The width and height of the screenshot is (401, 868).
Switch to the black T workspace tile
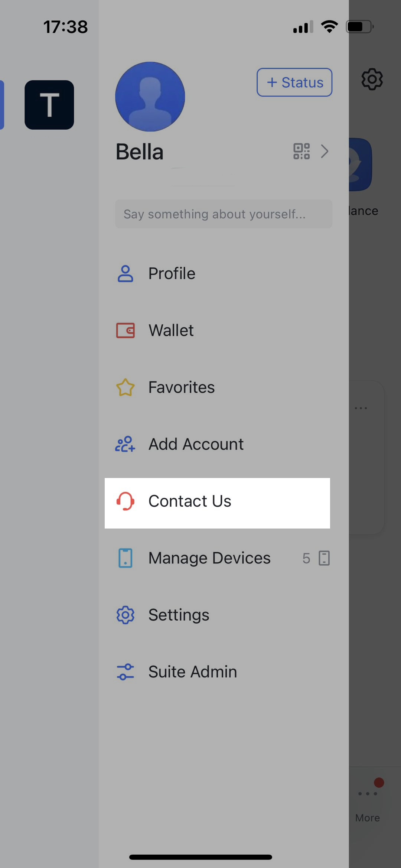coord(49,105)
